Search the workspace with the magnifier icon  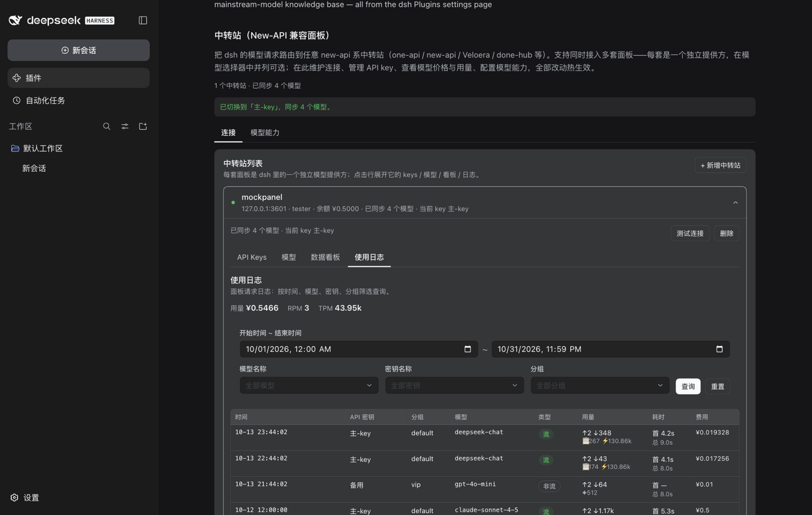[107, 126]
